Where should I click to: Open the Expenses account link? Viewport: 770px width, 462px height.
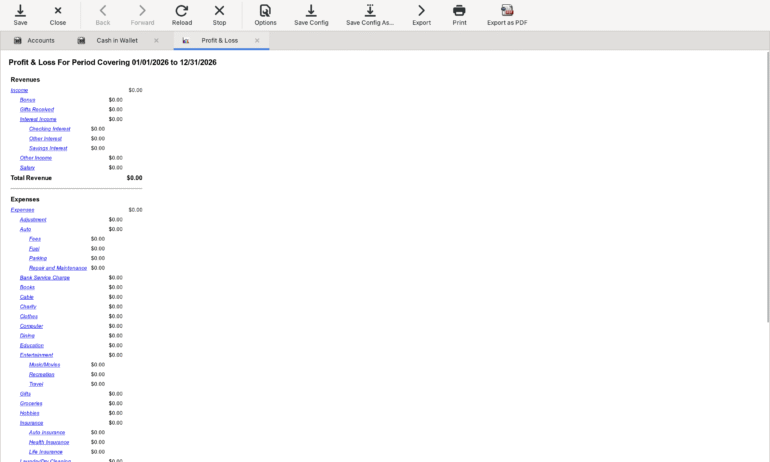pos(22,210)
